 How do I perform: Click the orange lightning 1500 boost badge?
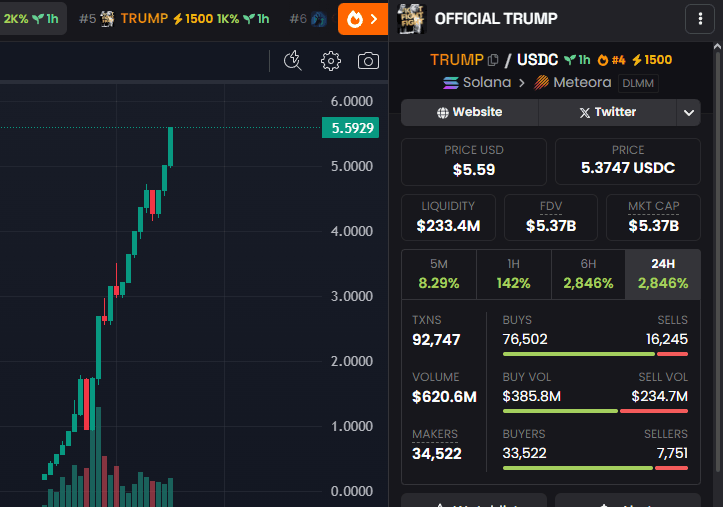pyautogui.click(x=652, y=60)
